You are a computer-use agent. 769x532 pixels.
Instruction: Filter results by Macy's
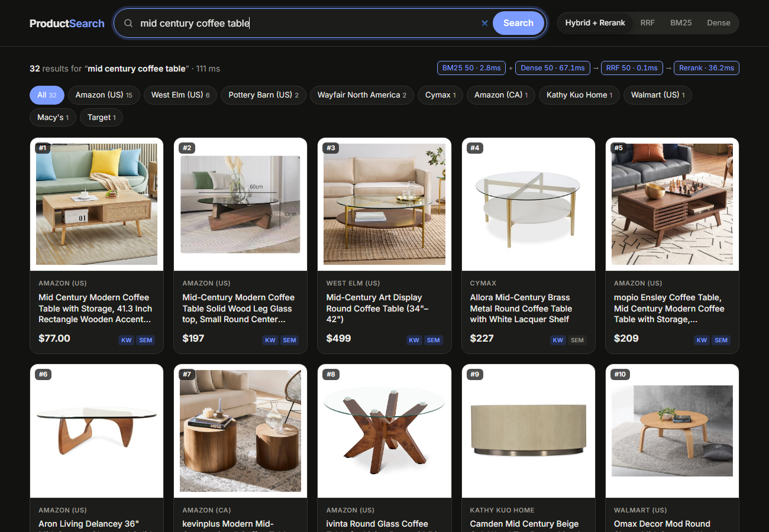tap(53, 118)
